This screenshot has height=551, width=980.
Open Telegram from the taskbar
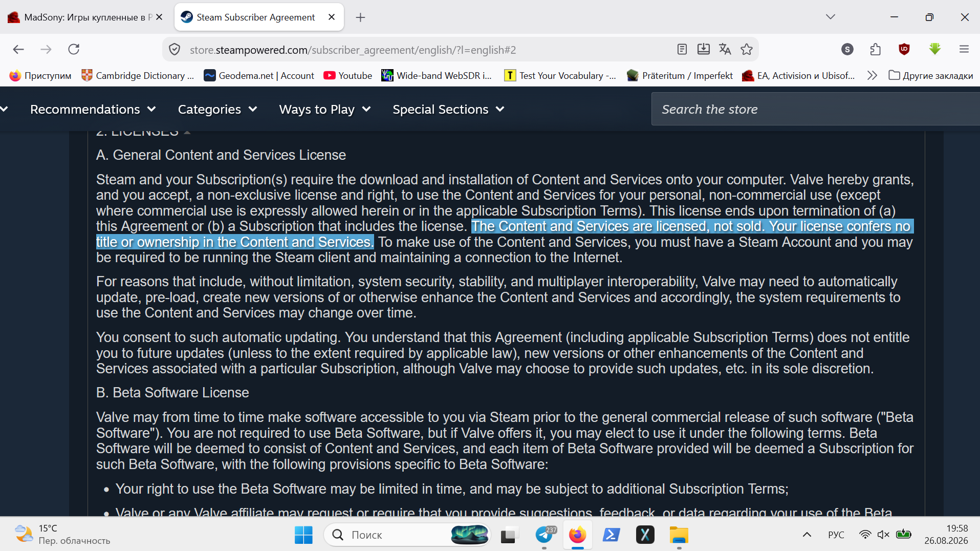pyautogui.click(x=545, y=535)
